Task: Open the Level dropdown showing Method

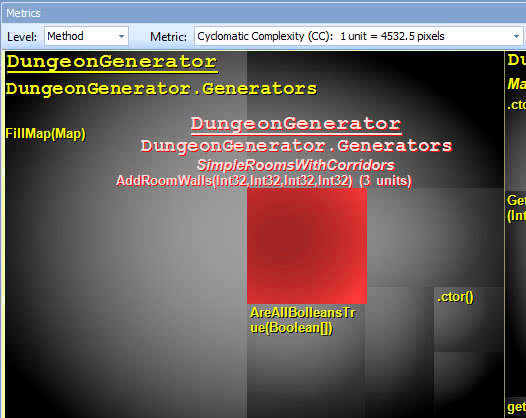Action: pyautogui.click(x=86, y=36)
